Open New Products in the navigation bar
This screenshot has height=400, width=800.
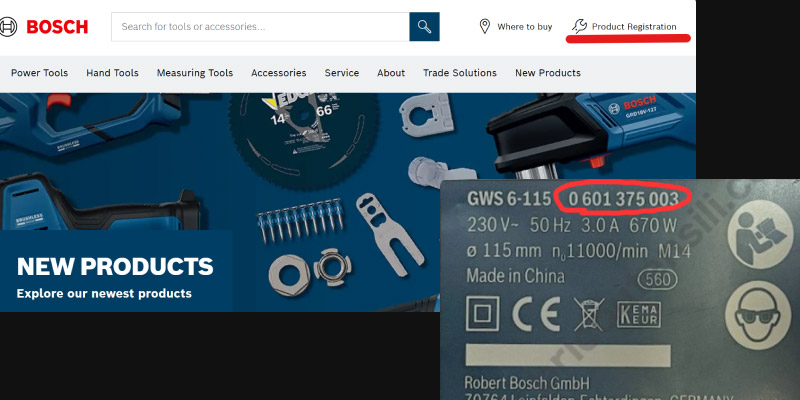[x=547, y=73]
